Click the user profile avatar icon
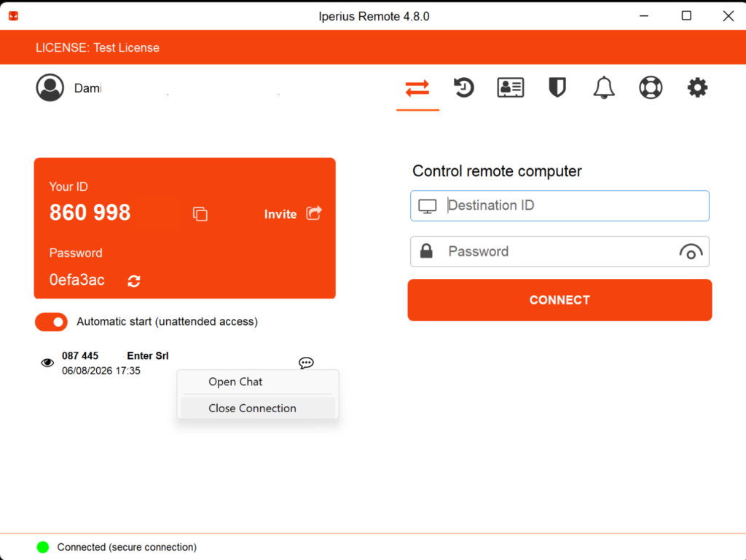This screenshot has width=746, height=560. click(50, 87)
